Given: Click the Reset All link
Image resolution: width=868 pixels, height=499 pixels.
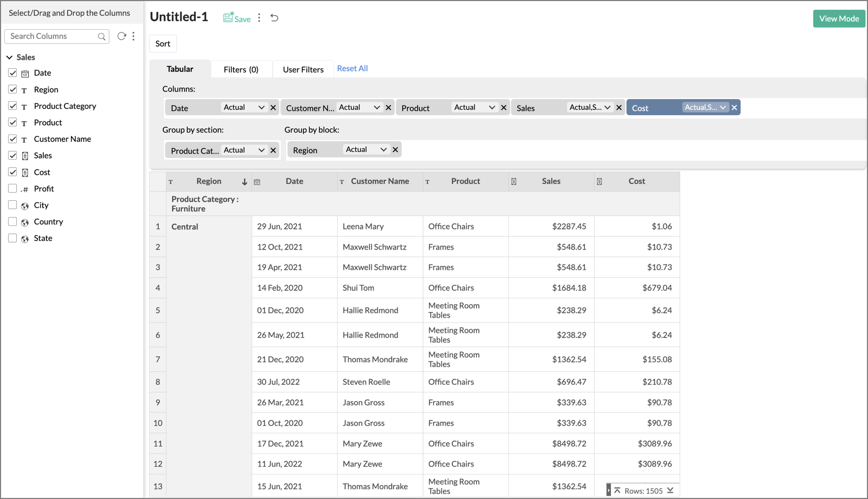Looking at the screenshot, I should (x=352, y=68).
